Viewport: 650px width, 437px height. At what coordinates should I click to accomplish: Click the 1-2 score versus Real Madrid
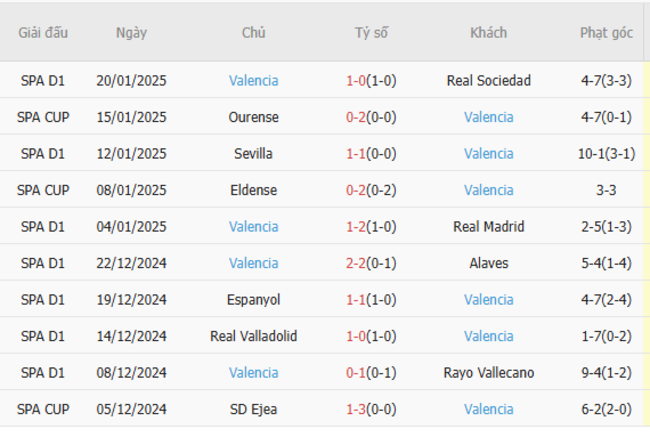(356, 226)
